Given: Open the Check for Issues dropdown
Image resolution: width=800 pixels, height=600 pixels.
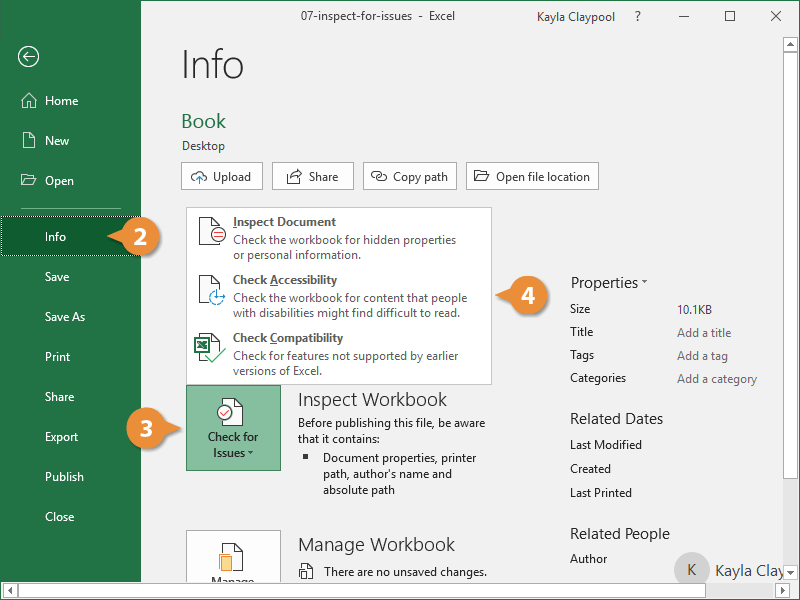Looking at the screenshot, I should pyautogui.click(x=233, y=428).
